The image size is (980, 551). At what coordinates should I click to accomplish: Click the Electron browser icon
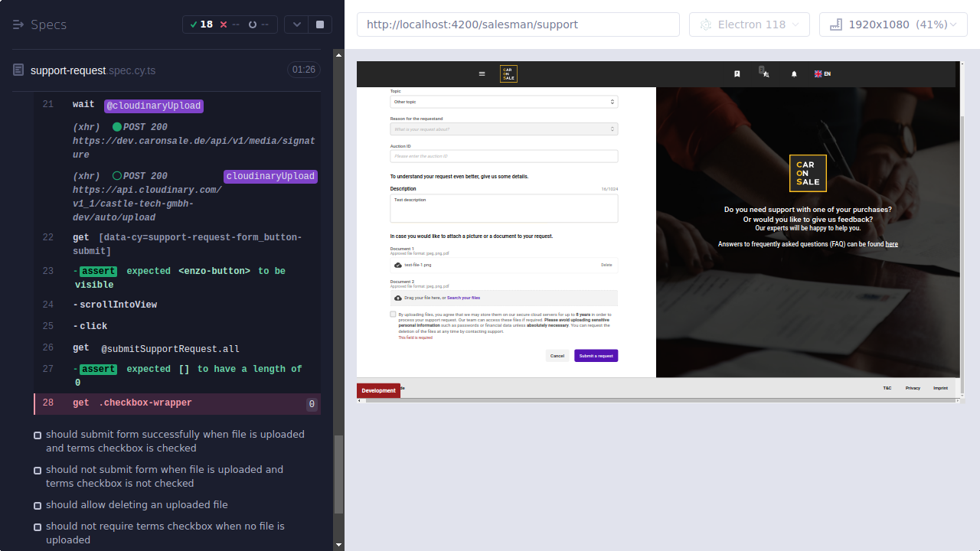705,24
